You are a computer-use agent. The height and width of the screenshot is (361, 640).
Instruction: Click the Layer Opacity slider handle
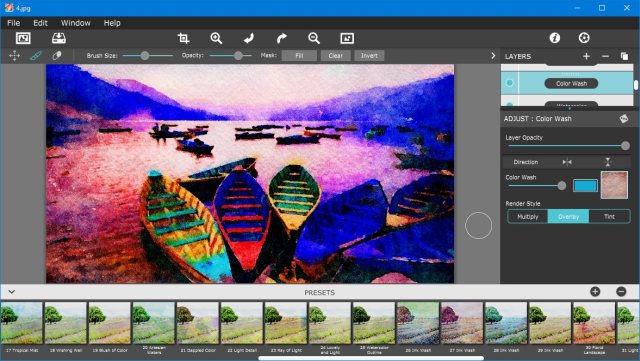625,146
